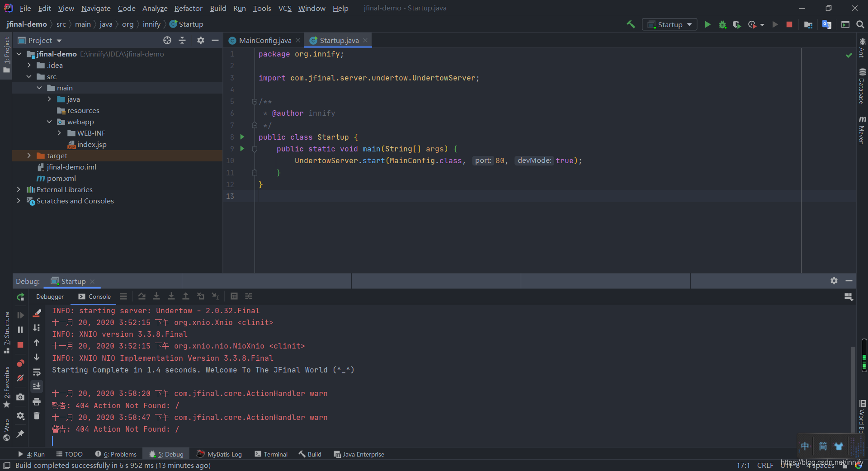Viewport: 868px width, 471px height.
Task: Evaluate expression calculator icon
Action: coord(234,296)
